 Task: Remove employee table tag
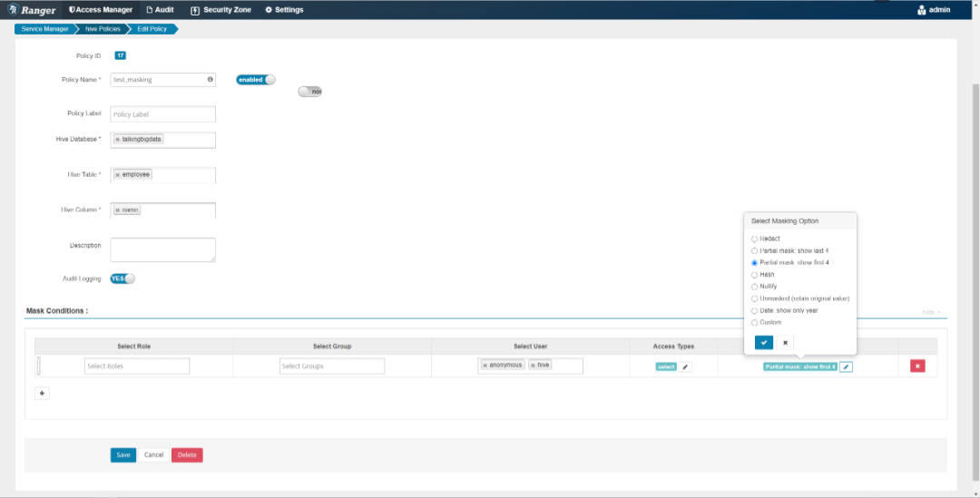click(117, 175)
